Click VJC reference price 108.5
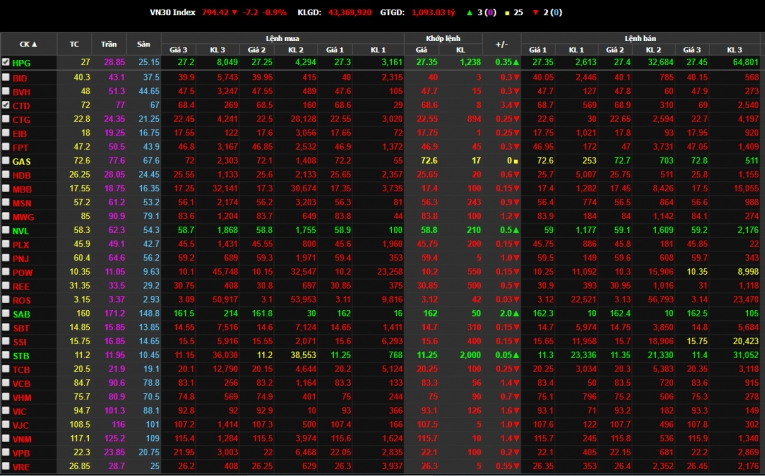The width and height of the screenshot is (765, 476). [80, 425]
